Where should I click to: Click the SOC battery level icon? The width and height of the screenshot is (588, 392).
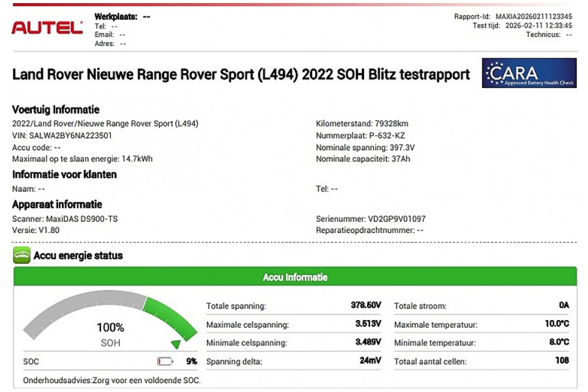pyautogui.click(x=165, y=361)
